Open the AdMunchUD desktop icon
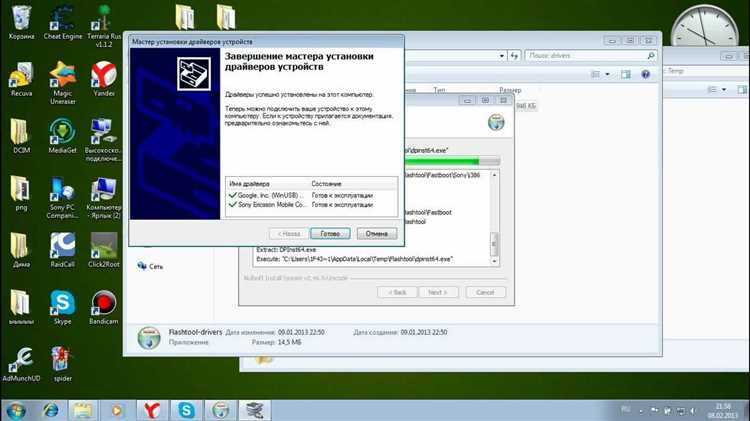750x421 pixels. coord(20,363)
